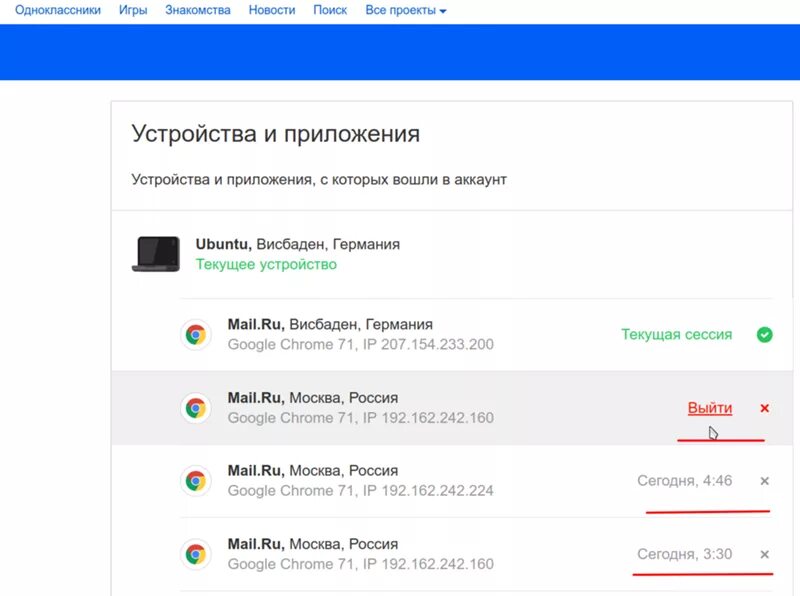Click Google Chrome 71, IP 192.162.242.224 text
This screenshot has height=596, width=800.
click(x=360, y=491)
